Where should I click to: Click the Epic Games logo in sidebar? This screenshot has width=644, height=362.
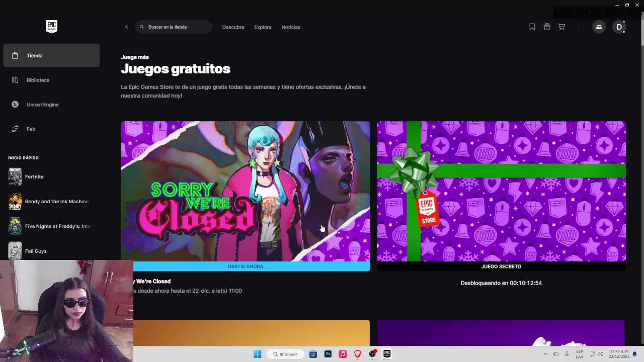pos(51,27)
